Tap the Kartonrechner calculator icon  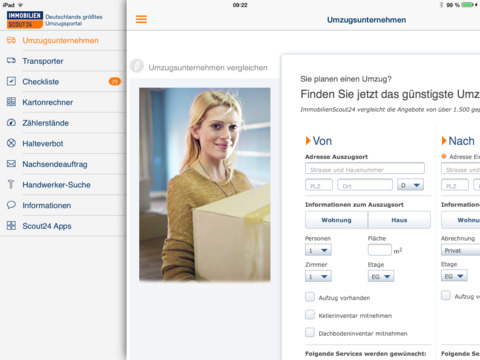click(11, 102)
